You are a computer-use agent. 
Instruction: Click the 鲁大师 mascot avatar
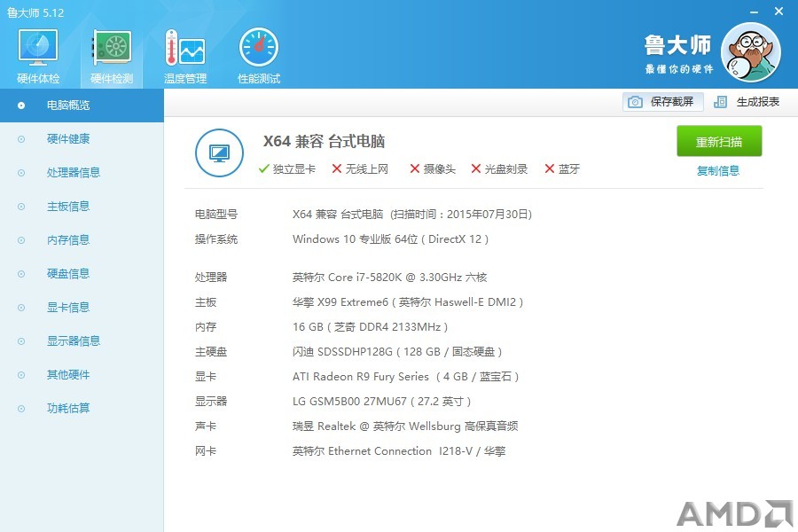(750, 52)
